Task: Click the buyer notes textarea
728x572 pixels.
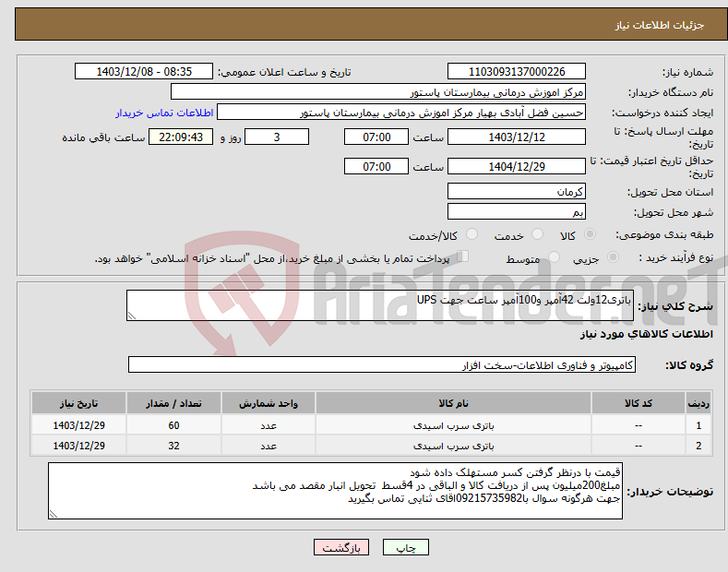Action: click(x=335, y=491)
